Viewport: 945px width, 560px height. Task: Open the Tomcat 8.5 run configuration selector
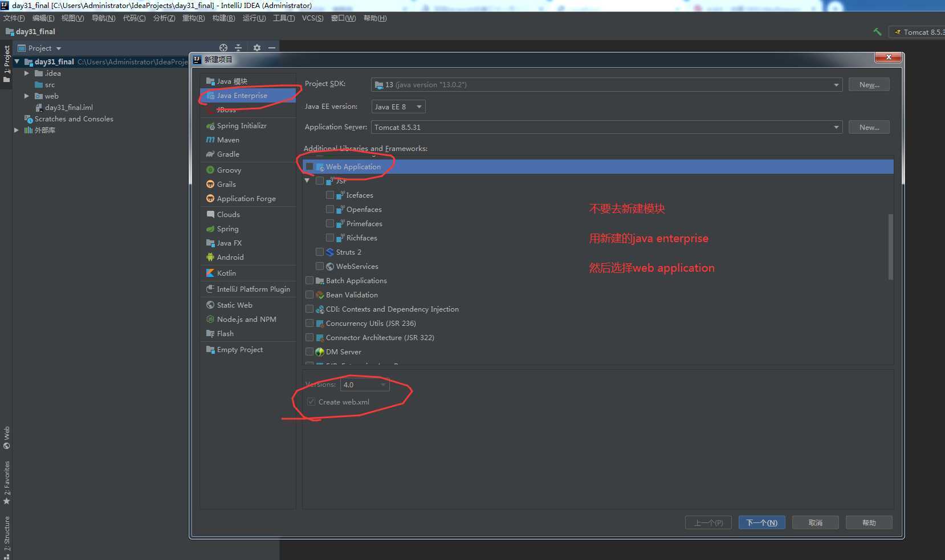[917, 32]
